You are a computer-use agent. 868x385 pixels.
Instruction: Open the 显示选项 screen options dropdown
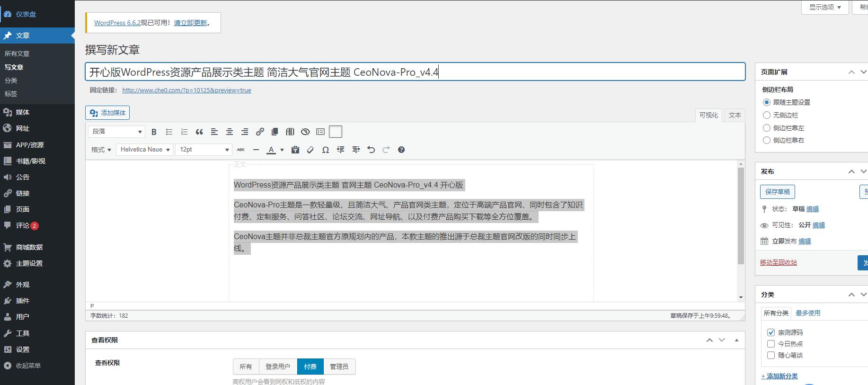(x=825, y=7)
